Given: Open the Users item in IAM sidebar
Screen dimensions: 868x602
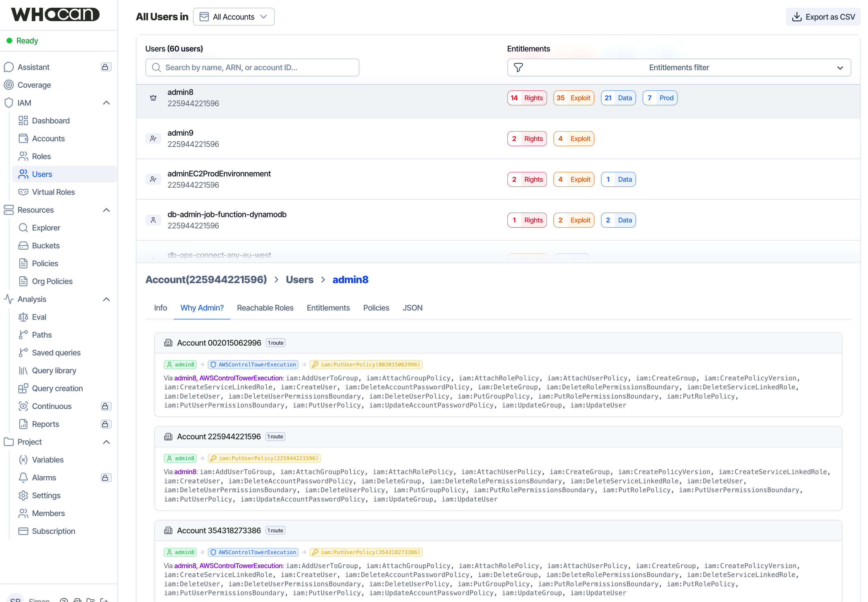Looking at the screenshot, I should coord(65,174).
